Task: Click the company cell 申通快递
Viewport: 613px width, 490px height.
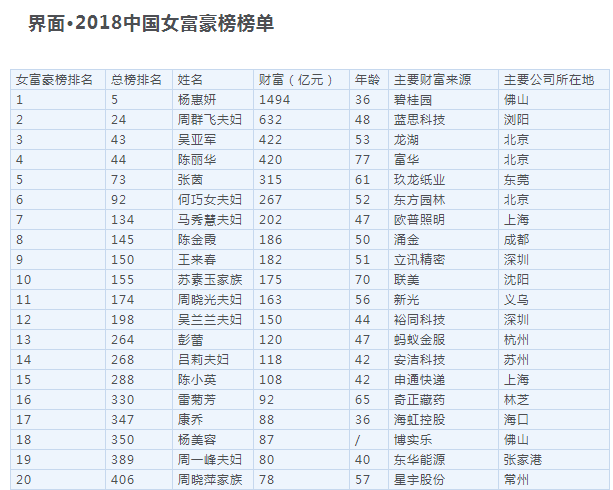Action: pos(419,379)
